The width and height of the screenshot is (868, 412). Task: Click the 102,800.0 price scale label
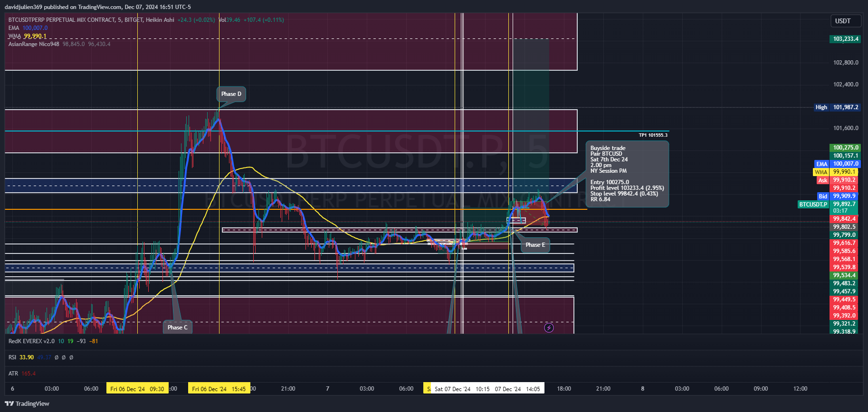coord(846,63)
